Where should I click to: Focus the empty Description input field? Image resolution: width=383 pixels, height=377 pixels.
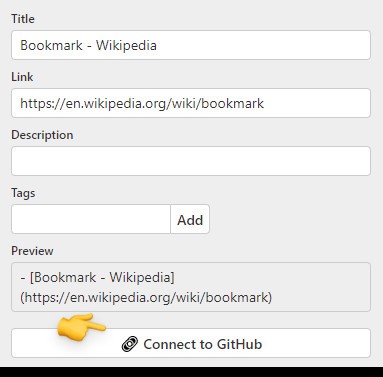point(191,161)
